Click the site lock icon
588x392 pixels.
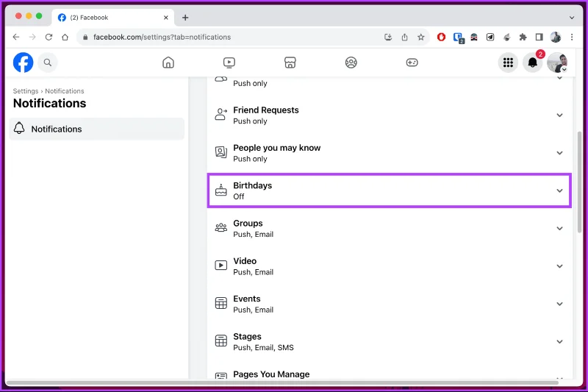[x=85, y=37]
